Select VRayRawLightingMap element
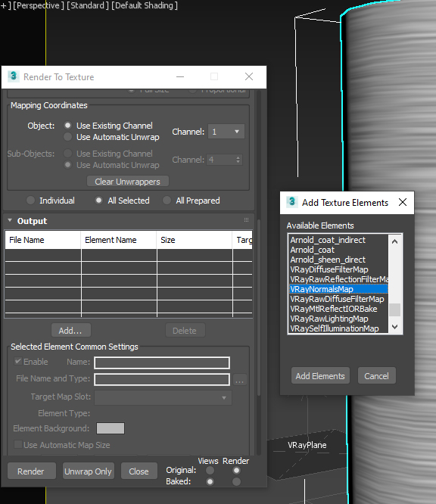Image resolution: width=436 pixels, height=504 pixels. (338, 319)
